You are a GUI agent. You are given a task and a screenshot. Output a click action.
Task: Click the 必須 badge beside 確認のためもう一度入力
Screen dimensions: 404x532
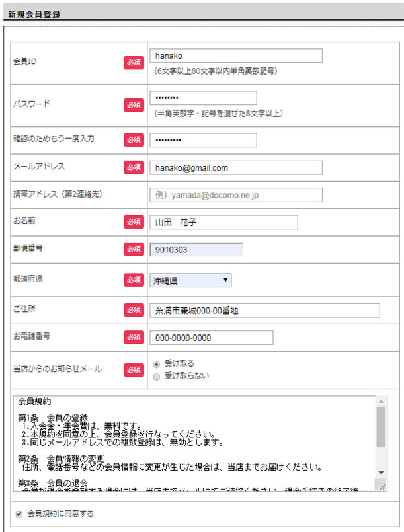pyautogui.click(x=134, y=140)
